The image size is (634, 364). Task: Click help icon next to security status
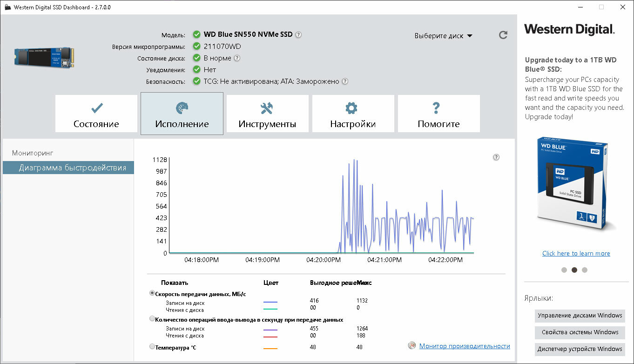[x=345, y=81]
